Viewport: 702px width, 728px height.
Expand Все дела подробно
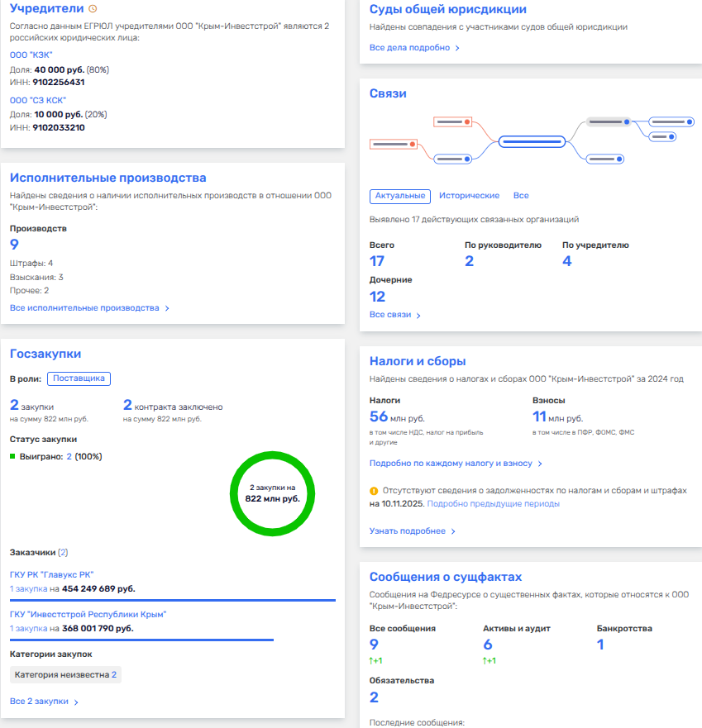[413, 48]
